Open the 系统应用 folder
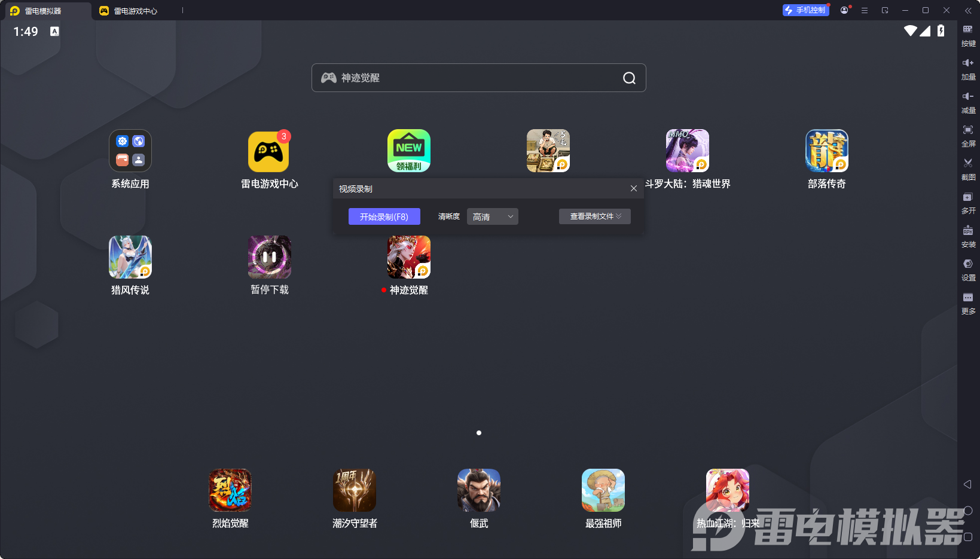 click(130, 151)
